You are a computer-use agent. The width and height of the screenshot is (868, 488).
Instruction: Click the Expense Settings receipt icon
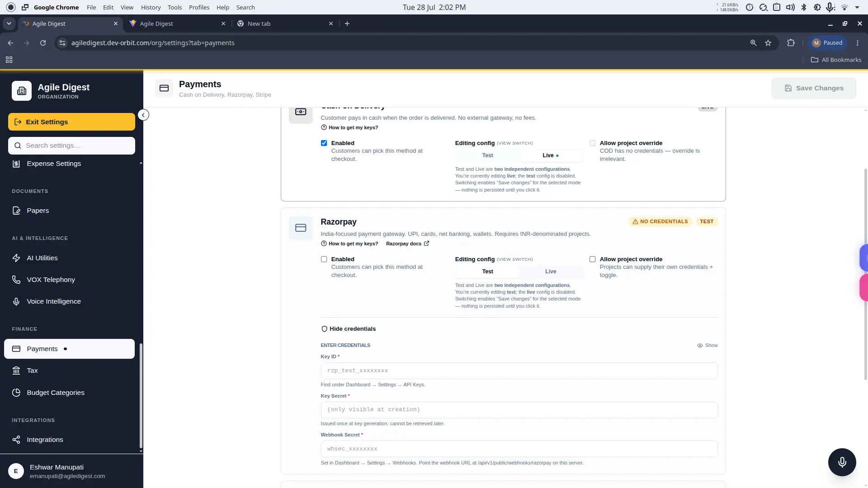click(x=16, y=164)
